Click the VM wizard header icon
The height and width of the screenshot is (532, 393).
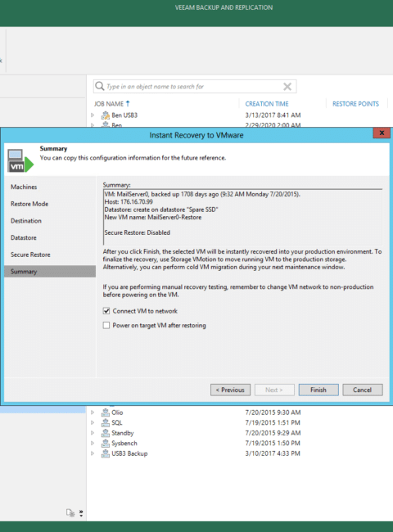click(x=20, y=160)
